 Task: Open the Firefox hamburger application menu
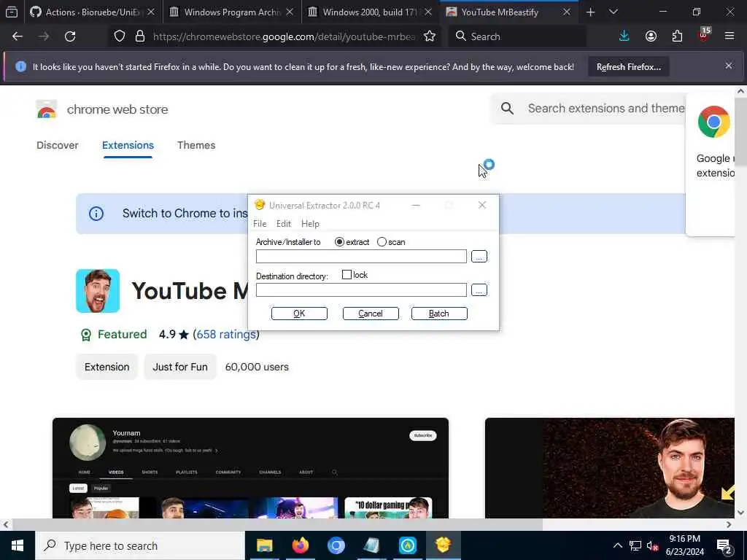tap(729, 36)
